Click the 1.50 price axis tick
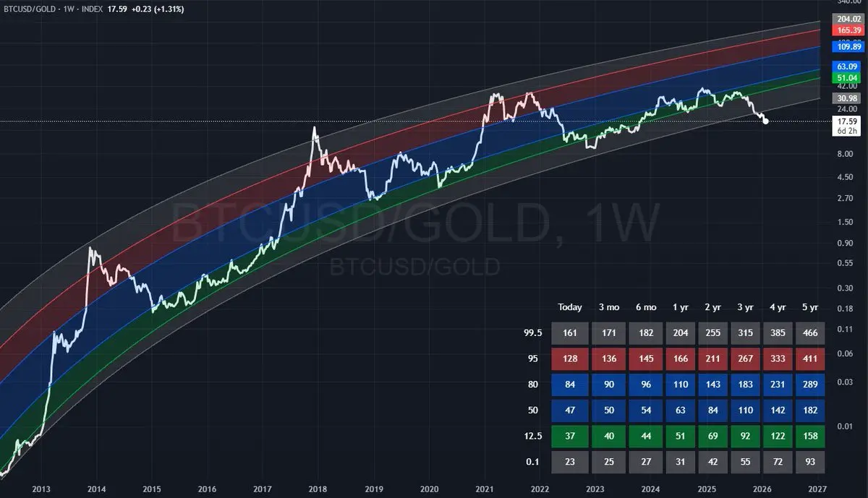Screen dimensions: 868x498 [846, 222]
